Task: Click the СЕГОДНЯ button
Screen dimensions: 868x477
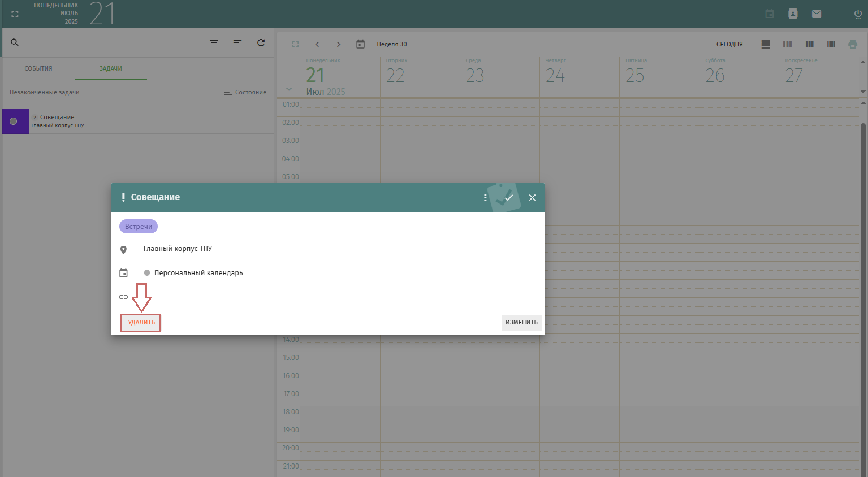Action: click(729, 44)
